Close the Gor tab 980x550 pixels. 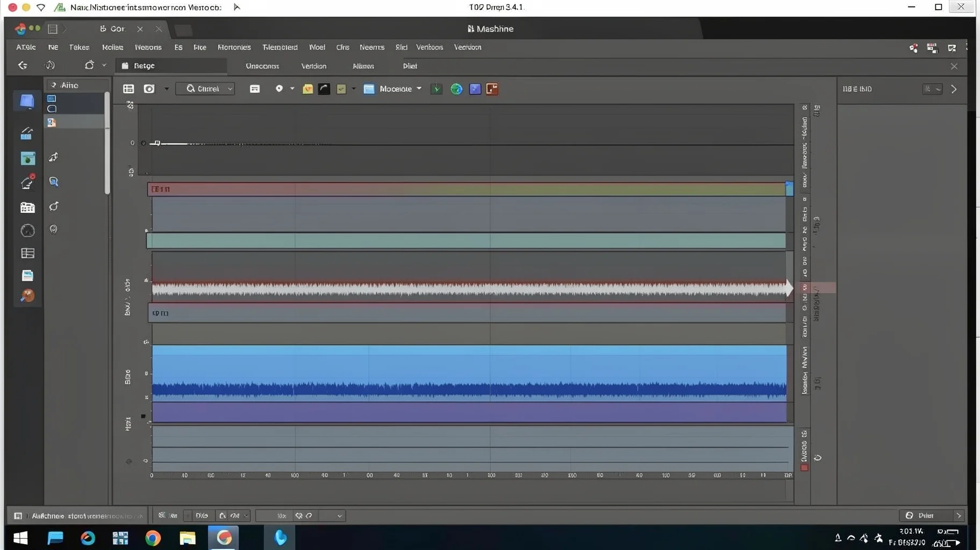pos(140,29)
